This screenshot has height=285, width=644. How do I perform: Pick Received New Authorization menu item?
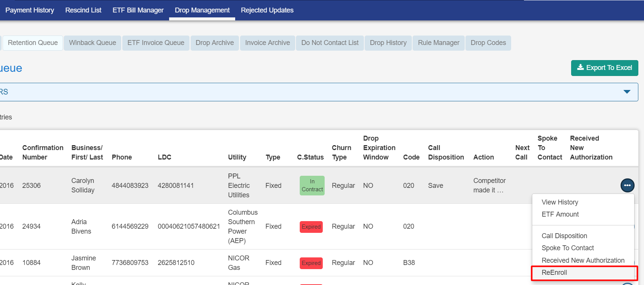pos(583,260)
